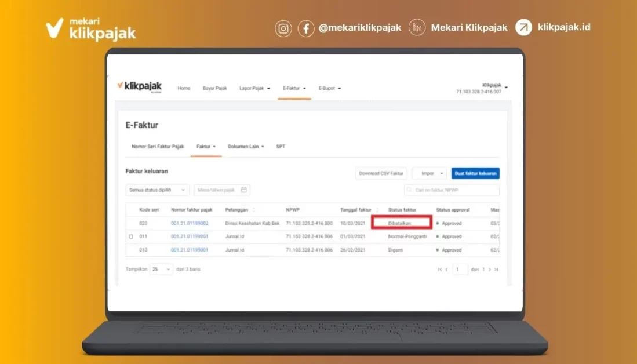Tick checkbox for row kode seri 011
Viewport: 637px width, 364px height.
pyautogui.click(x=131, y=236)
